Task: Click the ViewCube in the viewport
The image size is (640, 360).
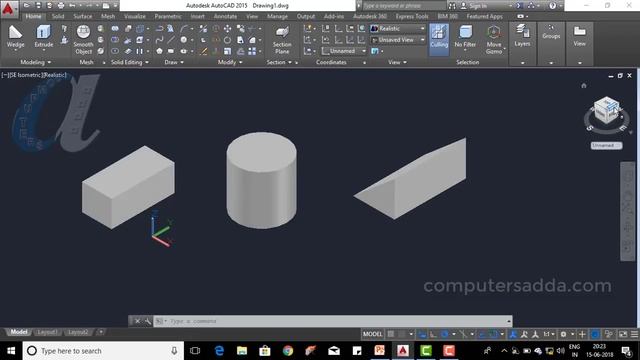Action: (607, 110)
